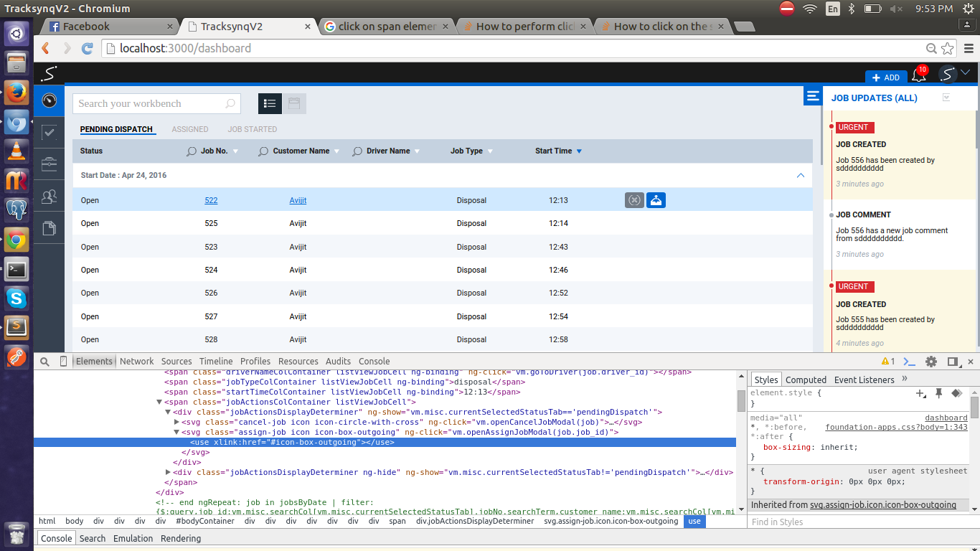Launch Firefox from the Ubuntu dock
This screenshot has width=980, height=551.
pos(17,93)
